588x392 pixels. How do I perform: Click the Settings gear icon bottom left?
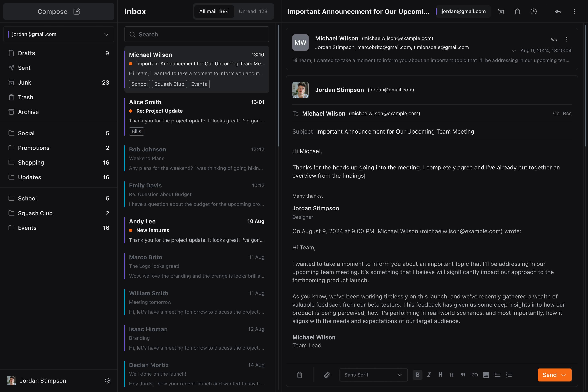(x=108, y=380)
